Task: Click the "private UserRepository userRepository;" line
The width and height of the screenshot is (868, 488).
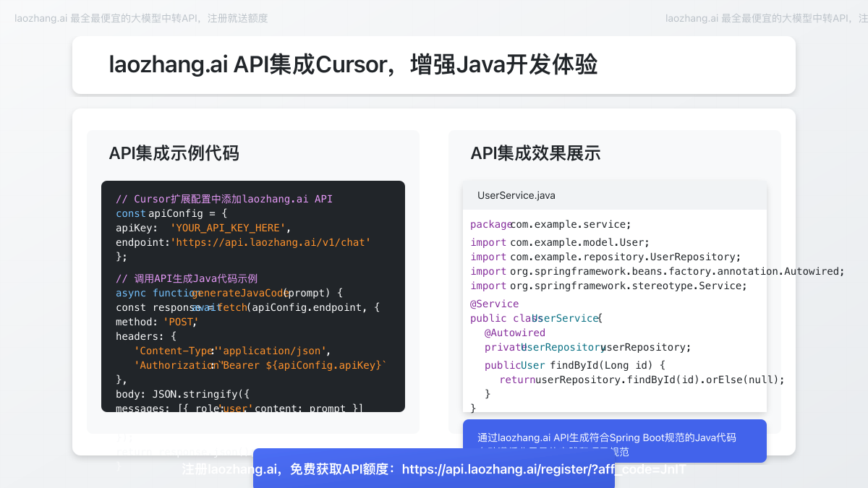Action: (588, 347)
